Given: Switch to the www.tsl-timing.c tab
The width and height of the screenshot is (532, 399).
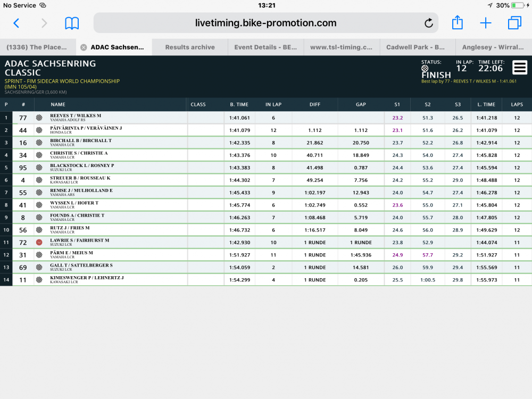Looking at the screenshot, I should tap(342, 47).
